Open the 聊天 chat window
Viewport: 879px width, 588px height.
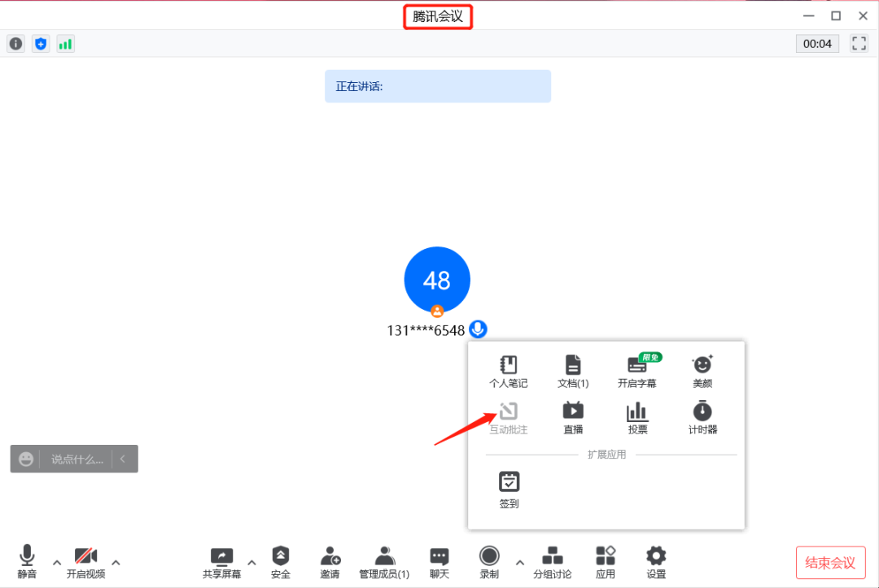coord(439,562)
